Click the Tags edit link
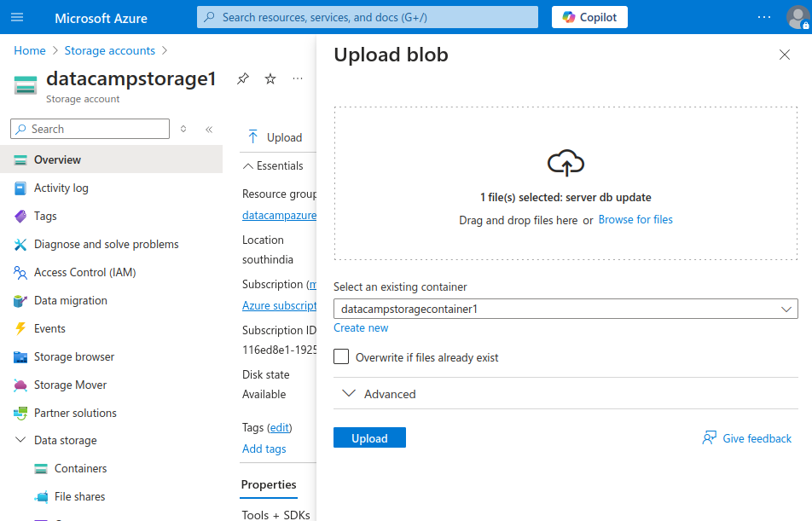 pyautogui.click(x=280, y=427)
